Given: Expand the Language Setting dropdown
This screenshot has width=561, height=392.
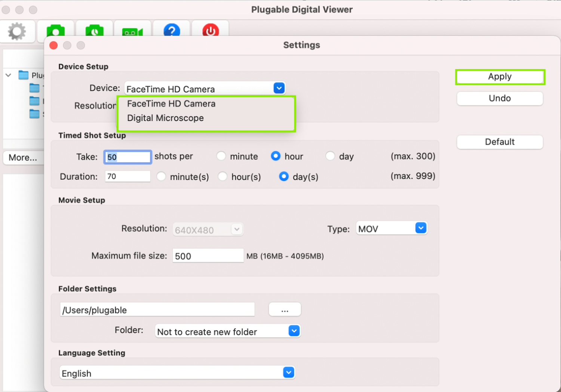Looking at the screenshot, I should 288,373.
